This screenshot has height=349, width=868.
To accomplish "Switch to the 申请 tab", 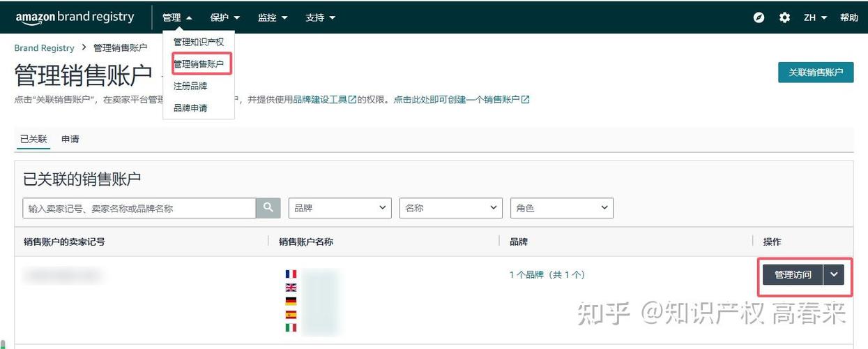I will tap(70, 139).
